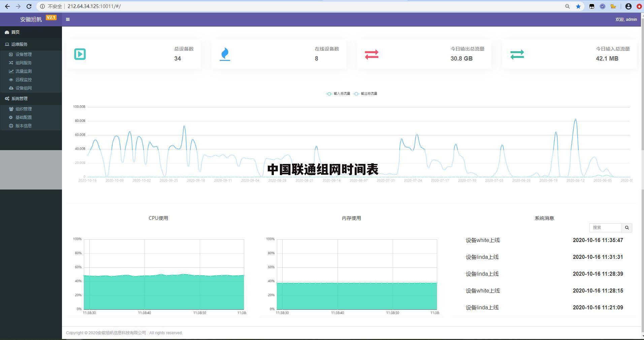This screenshot has width=644, height=340.
Task: Open 设备管理 in the sidebar
Action: [x=31, y=55]
